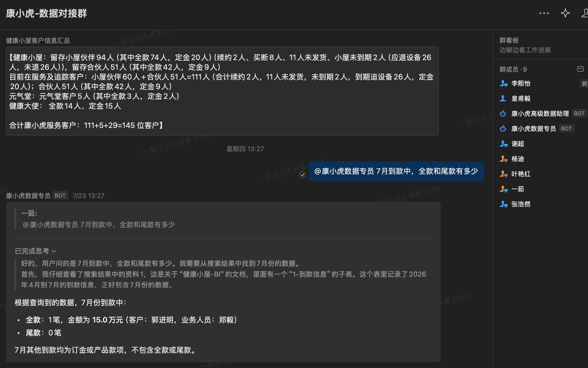Click the 边聊边看工作进展 subtitle
This screenshot has height=368, width=588.
tap(525, 50)
